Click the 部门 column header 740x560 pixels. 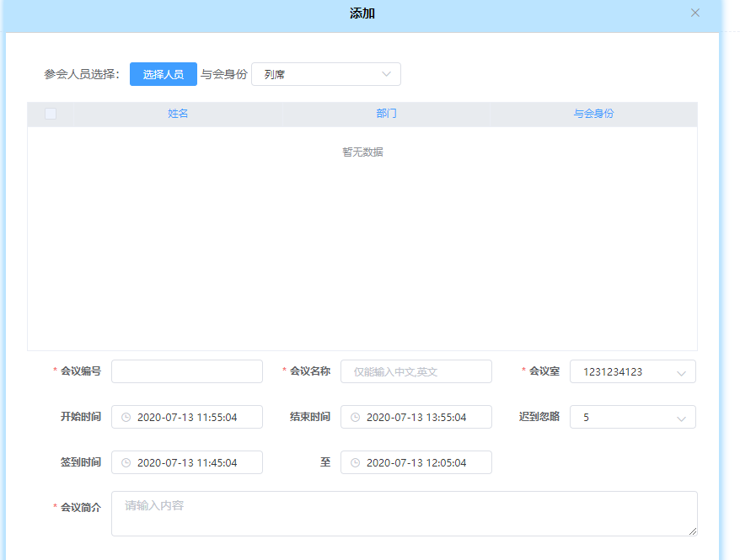pyautogui.click(x=386, y=114)
